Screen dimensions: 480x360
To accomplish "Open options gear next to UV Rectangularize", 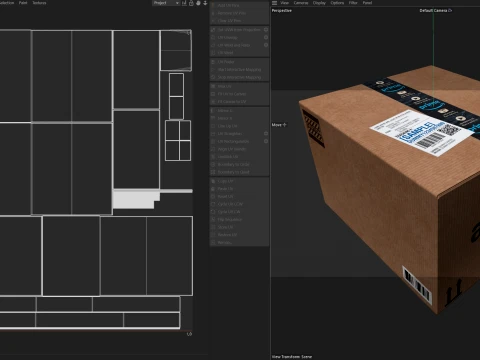I will click(x=266, y=141).
